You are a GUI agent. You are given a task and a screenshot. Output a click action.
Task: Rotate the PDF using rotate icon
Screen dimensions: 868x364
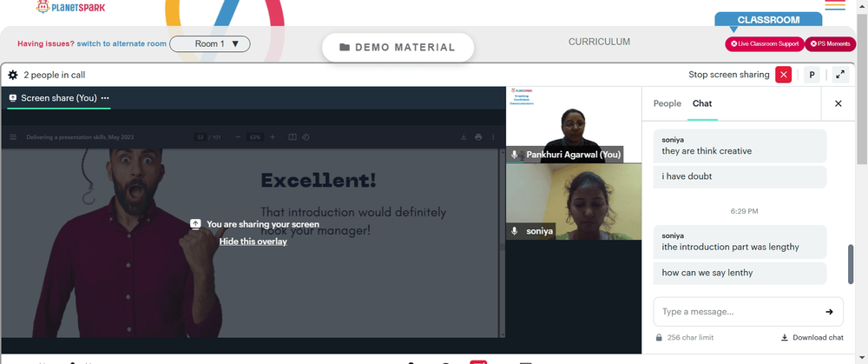[306, 137]
